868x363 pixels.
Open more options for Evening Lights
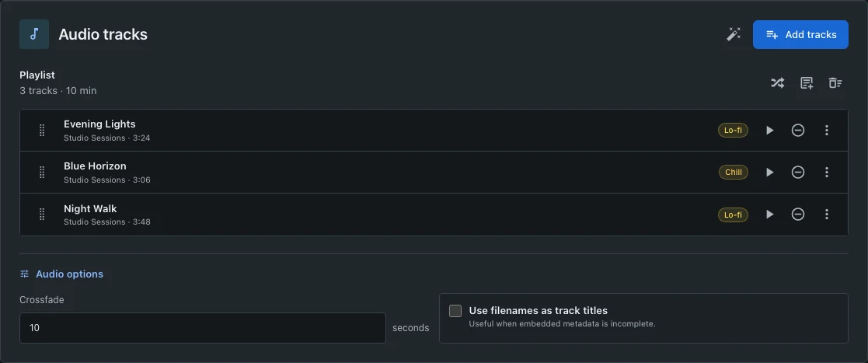point(827,131)
